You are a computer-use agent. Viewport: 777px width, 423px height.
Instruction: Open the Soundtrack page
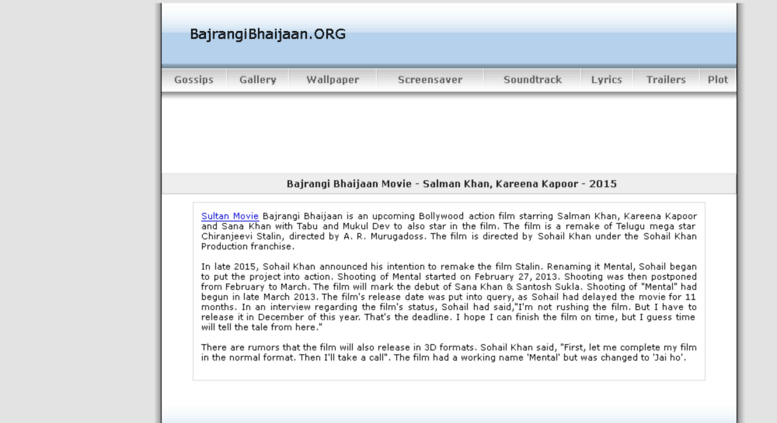pyautogui.click(x=533, y=80)
